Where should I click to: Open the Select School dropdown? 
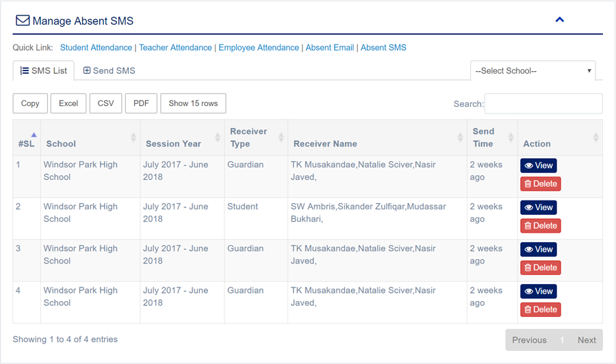532,71
